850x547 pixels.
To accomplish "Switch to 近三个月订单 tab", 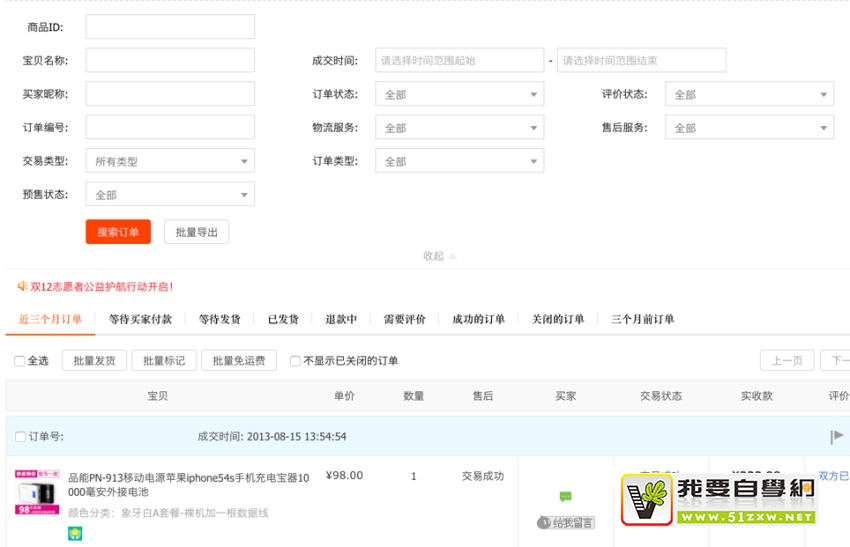I will tap(50, 319).
